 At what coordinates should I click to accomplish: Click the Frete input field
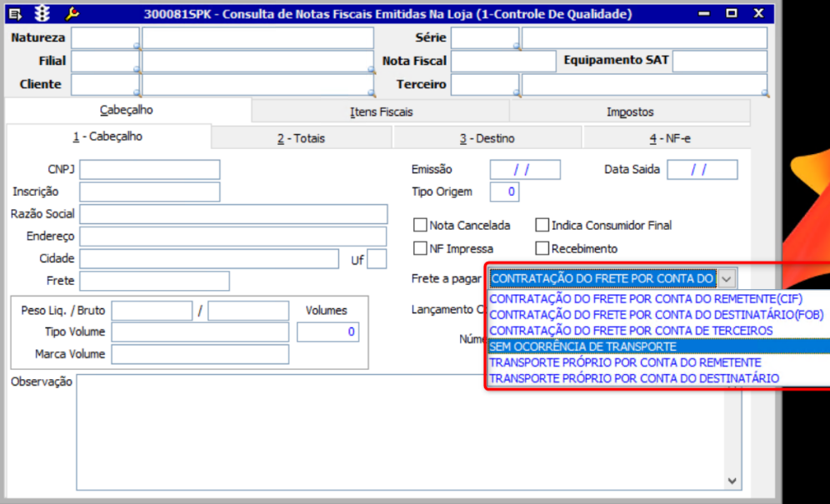coord(154,281)
